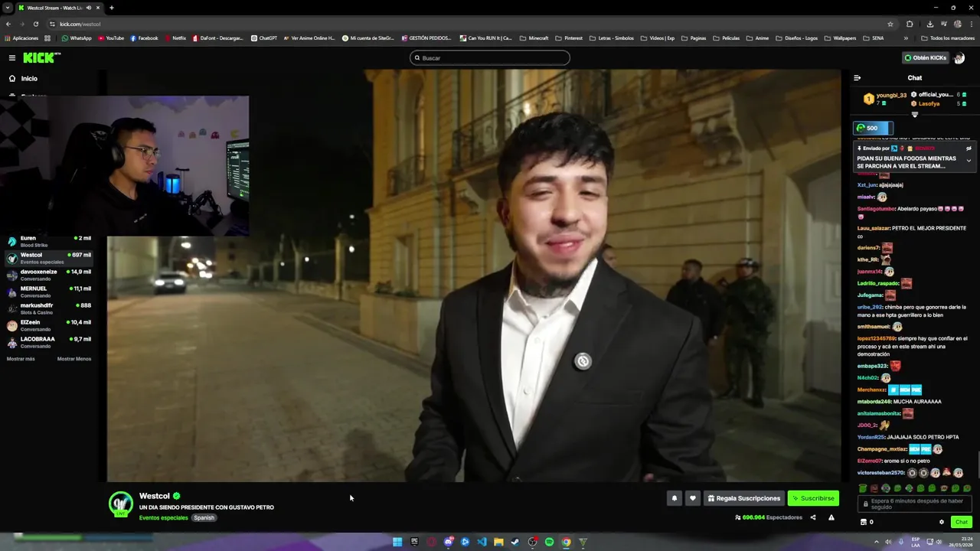Viewport: 980px width, 551px height.
Task: Open a new browser tab
Action: 111,8
